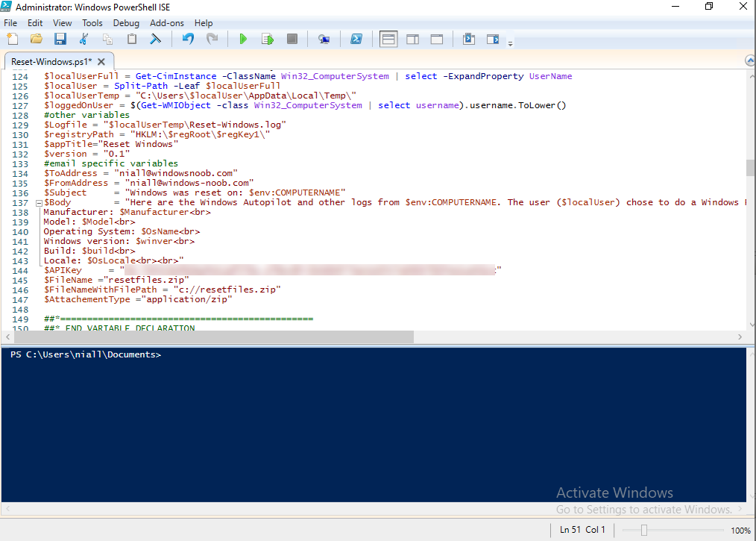This screenshot has width=756, height=541.
Task: Click the $FromAddress line in the script
Action: pyautogui.click(x=148, y=183)
